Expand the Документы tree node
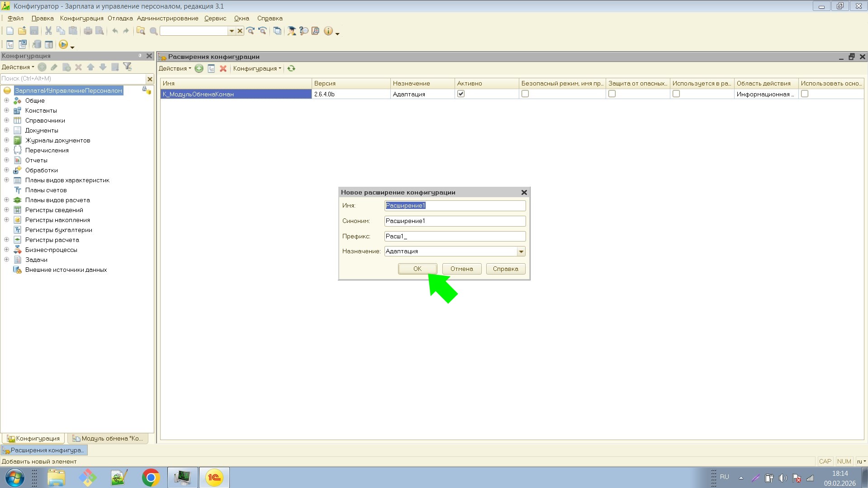This screenshot has height=488, width=868. (7, 130)
